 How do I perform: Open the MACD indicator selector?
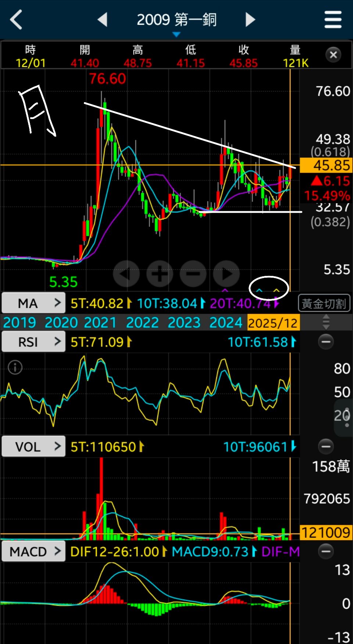click(x=33, y=551)
